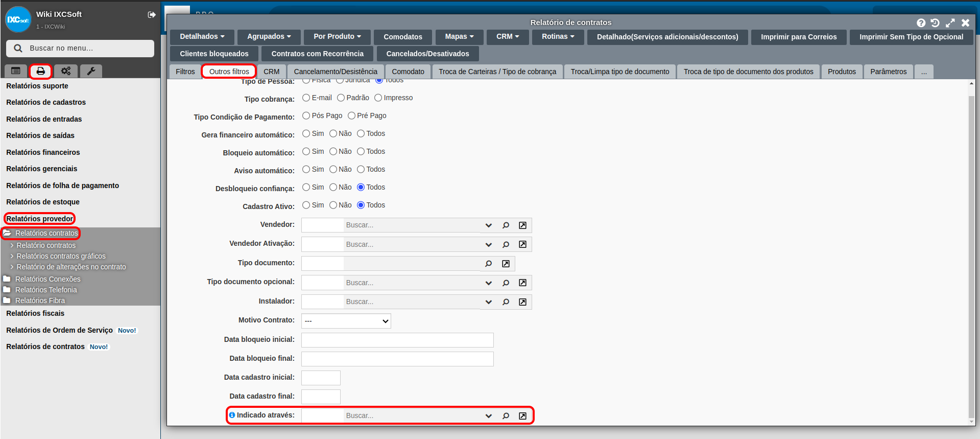
Task: Open Relatórios contratos gráficos item
Action: click(x=61, y=256)
